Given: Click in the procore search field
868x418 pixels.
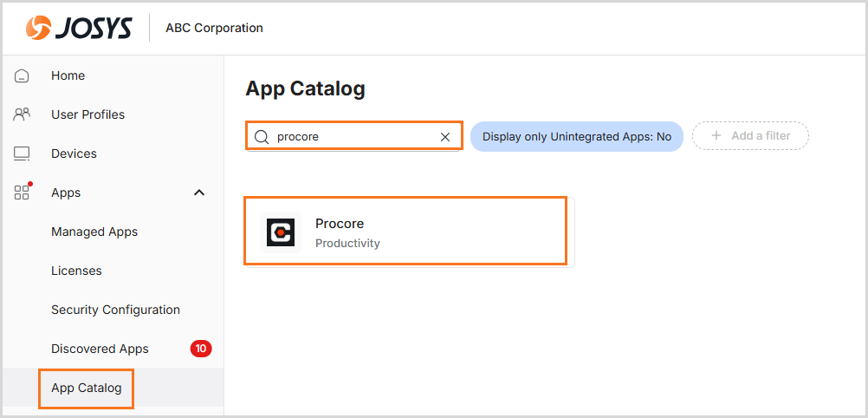Looking at the screenshot, I should (355, 136).
